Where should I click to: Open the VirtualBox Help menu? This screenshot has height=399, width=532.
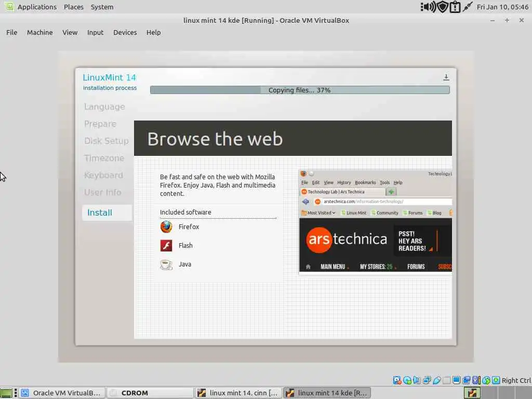153,32
